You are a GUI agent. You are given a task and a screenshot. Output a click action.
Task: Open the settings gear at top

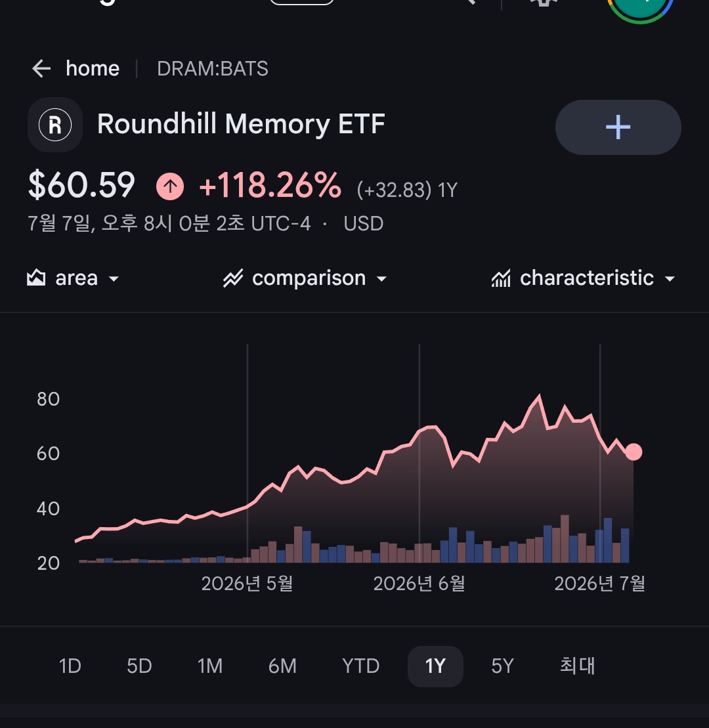coord(544,2)
